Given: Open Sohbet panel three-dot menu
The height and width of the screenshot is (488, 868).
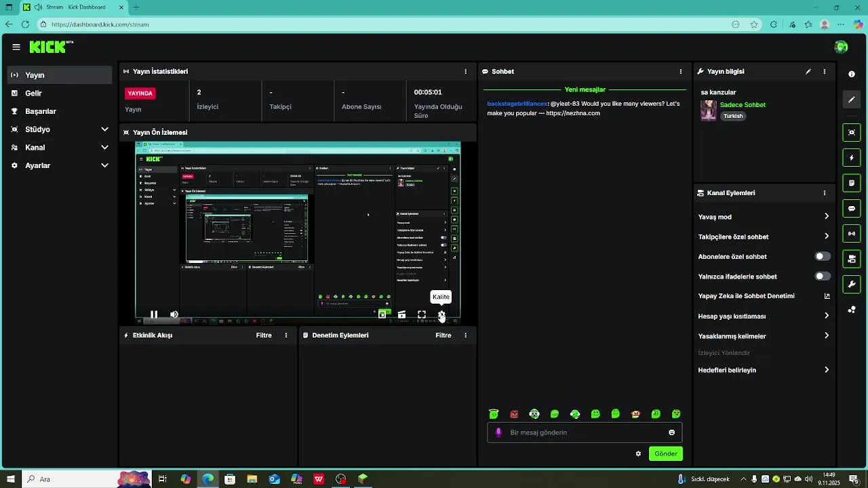Looking at the screenshot, I should [681, 71].
